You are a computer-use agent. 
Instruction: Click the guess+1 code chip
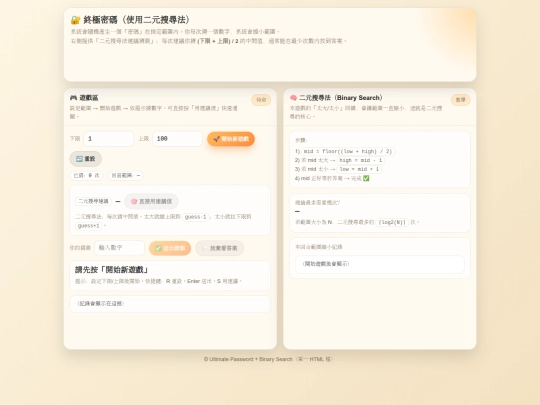pos(89,226)
